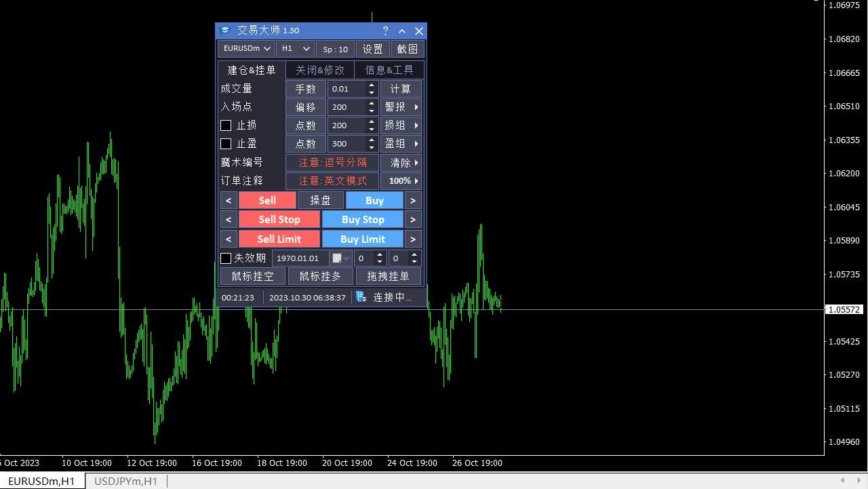
Task: Click the left arrow beside Sell
Action: click(229, 200)
